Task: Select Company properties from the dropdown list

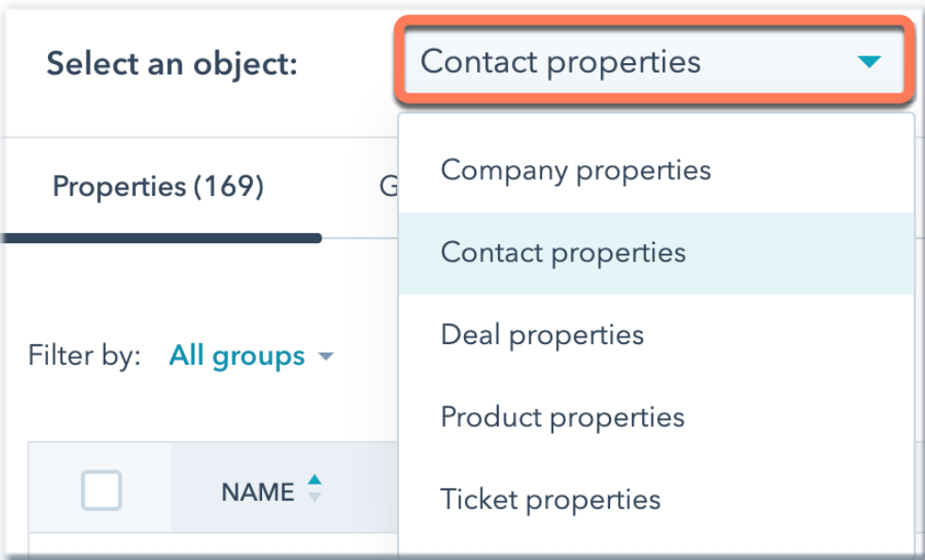Action: [x=575, y=170]
